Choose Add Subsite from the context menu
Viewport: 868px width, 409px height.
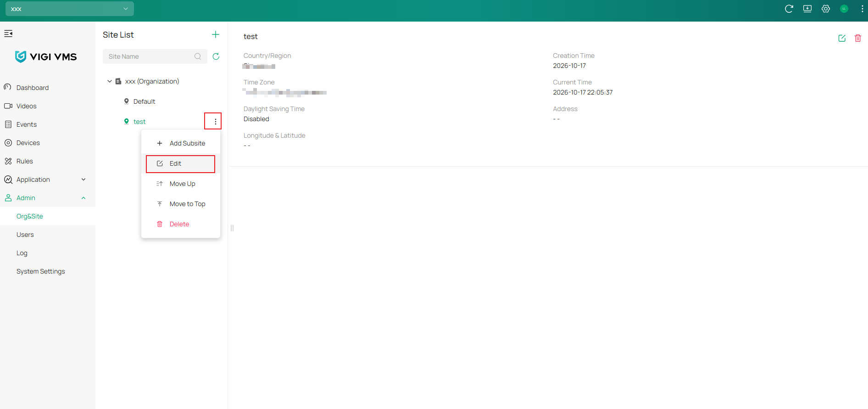pos(181,143)
